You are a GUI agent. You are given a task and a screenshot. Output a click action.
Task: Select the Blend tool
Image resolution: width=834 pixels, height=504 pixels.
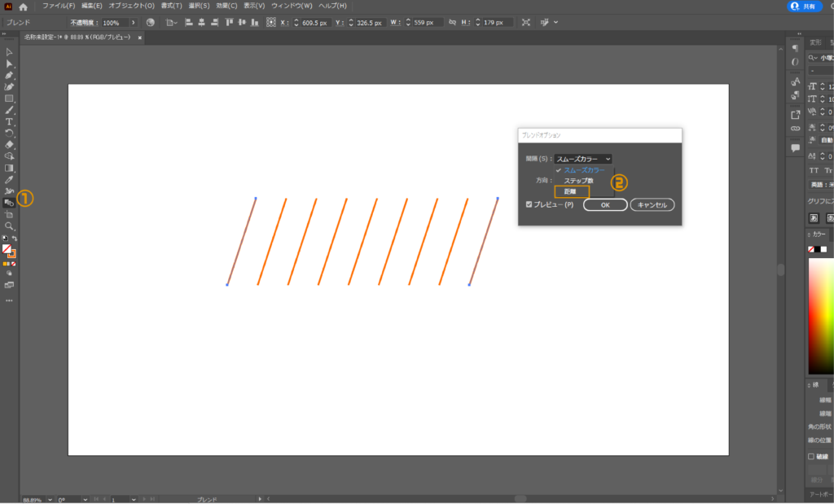click(9, 203)
